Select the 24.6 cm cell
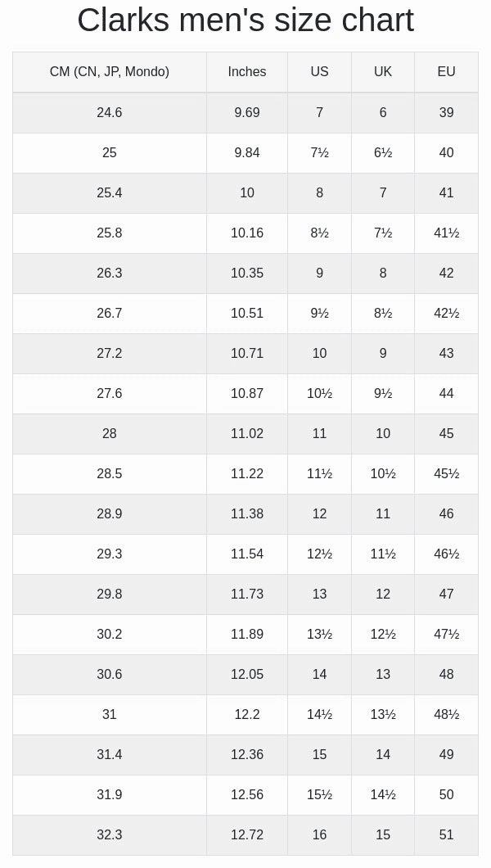This screenshot has height=868, width=491. click(110, 113)
